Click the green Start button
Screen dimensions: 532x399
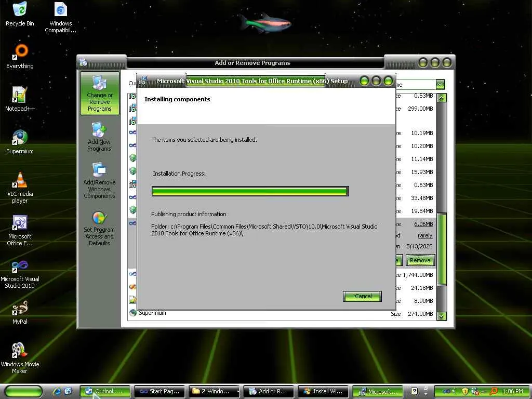click(x=23, y=391)
